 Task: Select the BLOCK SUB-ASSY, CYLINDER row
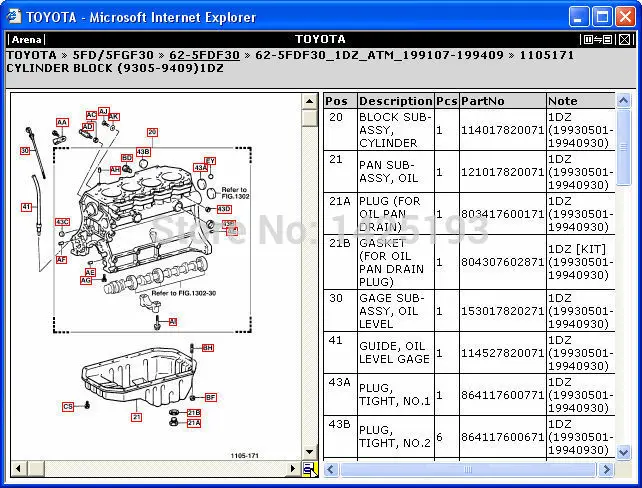394,130
